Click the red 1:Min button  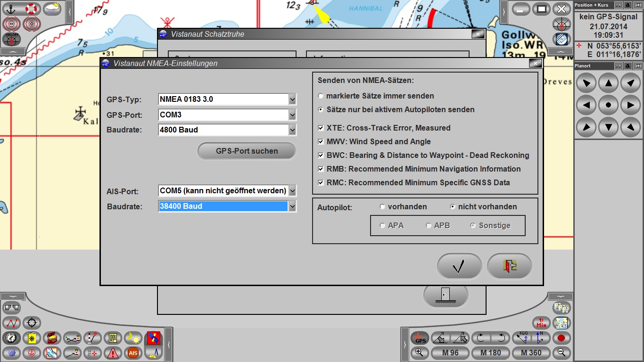pos(541,323)
